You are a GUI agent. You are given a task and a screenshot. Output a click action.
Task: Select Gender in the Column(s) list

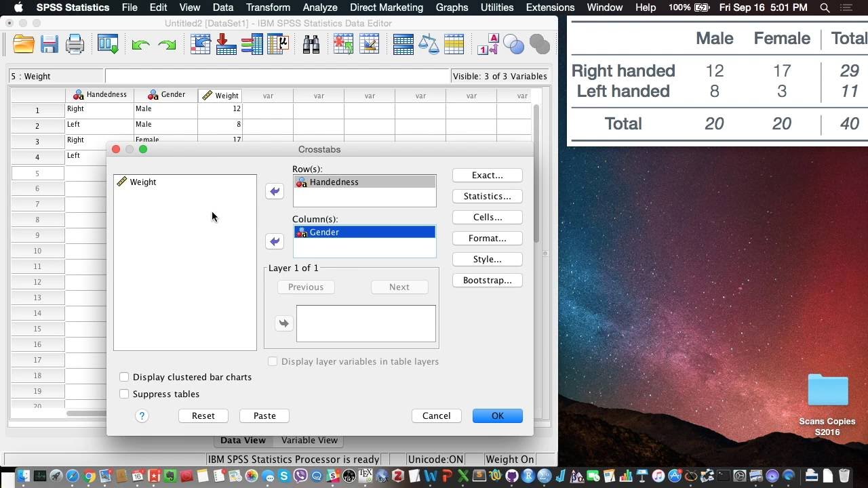pyautogui.click(x=365, y=232)
